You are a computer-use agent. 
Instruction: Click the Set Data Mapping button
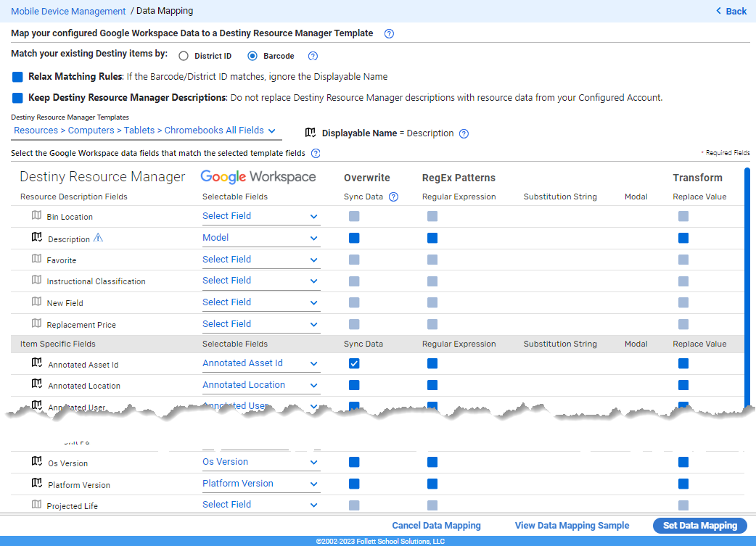pos(699,526)
